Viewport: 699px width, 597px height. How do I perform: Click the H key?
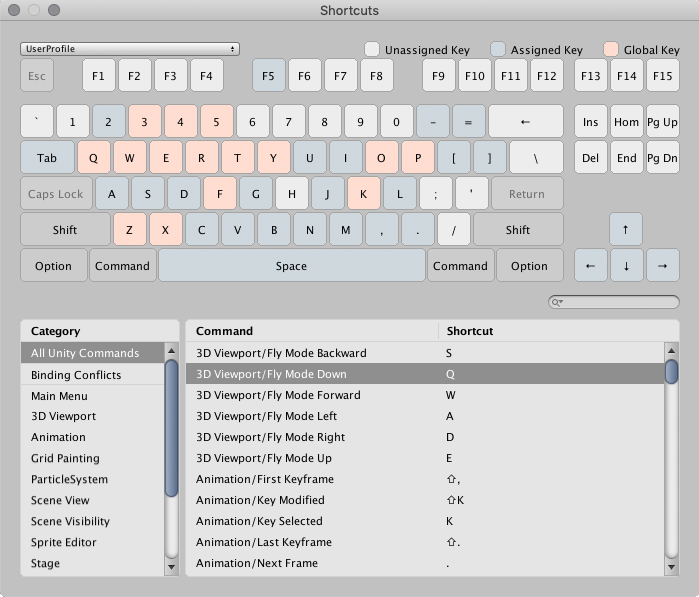click(x=292, y=194)
